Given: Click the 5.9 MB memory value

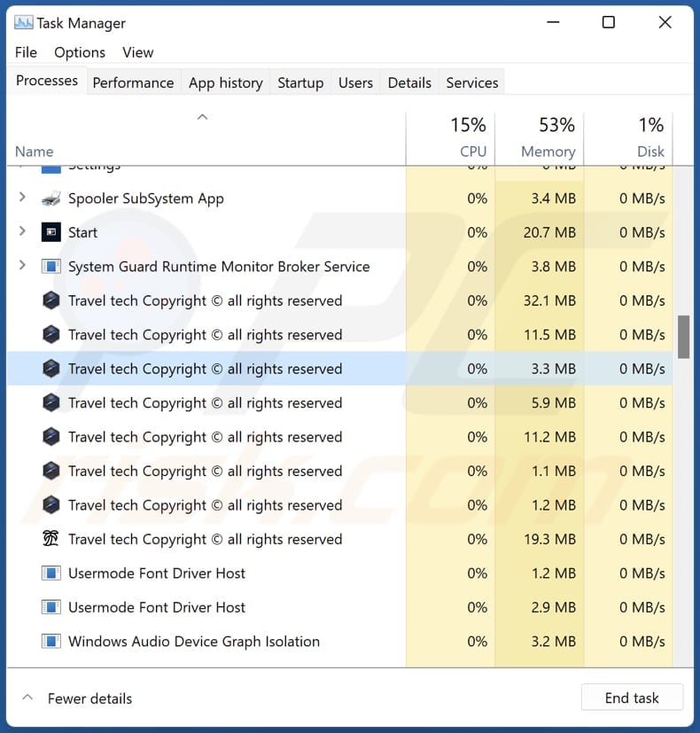Looking at the screenshot, I should click(553, 403).
